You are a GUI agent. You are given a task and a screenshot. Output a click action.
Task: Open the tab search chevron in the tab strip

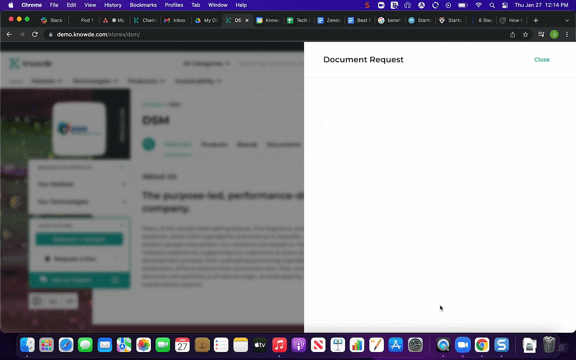(x=566, y=20)
